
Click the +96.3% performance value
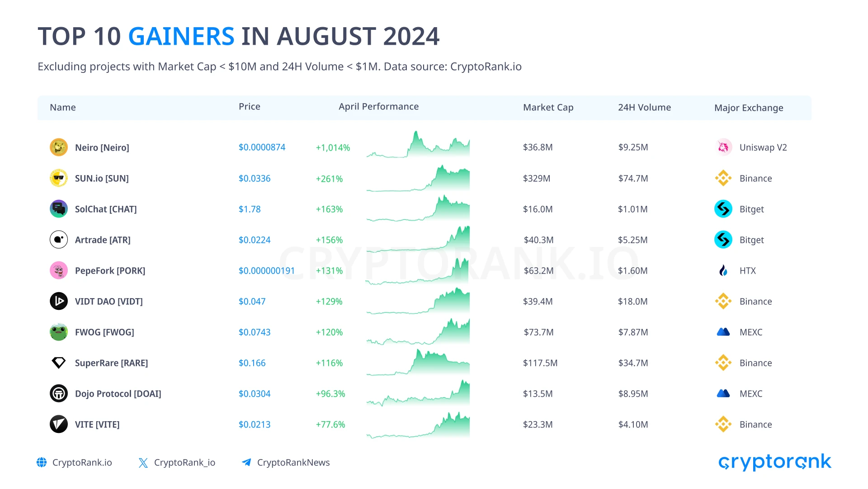330,394
